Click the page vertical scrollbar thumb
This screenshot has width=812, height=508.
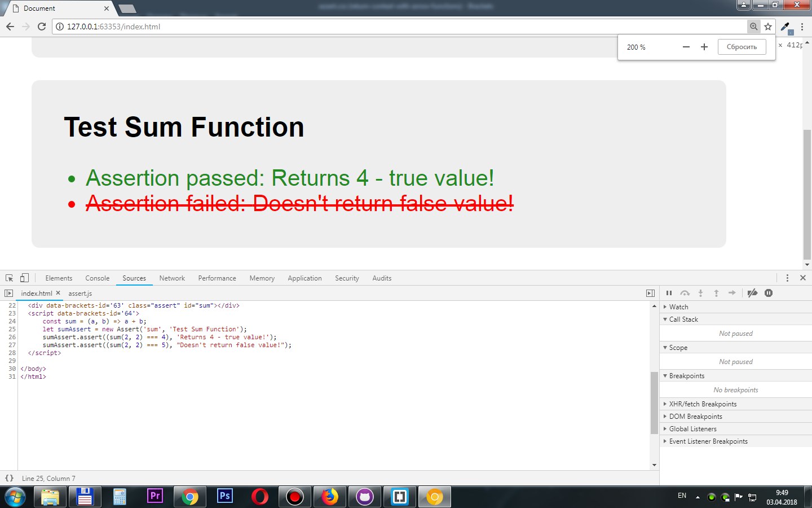pyautogui.click(x=807, y=194)
